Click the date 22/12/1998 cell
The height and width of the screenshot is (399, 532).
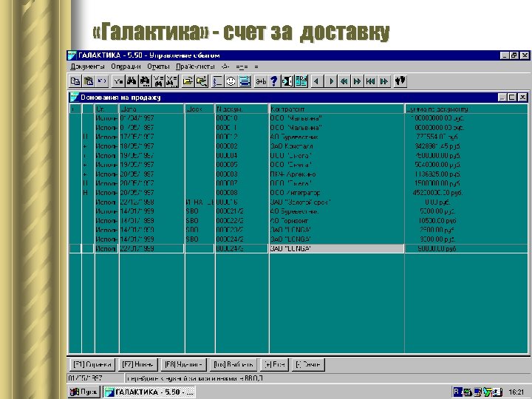point(151,202)
